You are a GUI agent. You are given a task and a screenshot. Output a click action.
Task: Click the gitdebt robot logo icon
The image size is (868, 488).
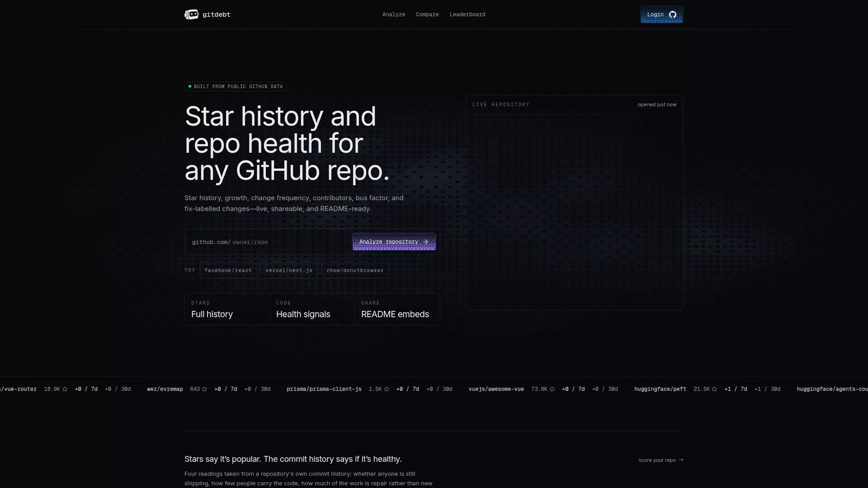(191, 14)
